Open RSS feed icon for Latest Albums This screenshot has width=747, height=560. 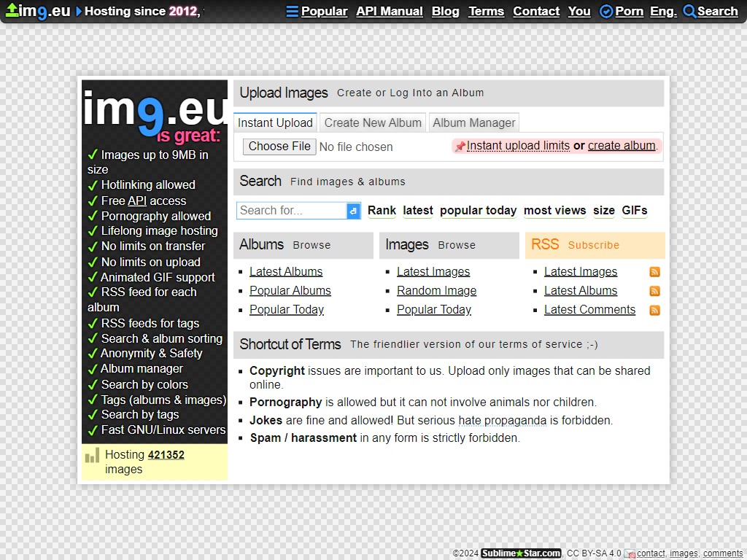pyautogui.click(x=654, y=291)
